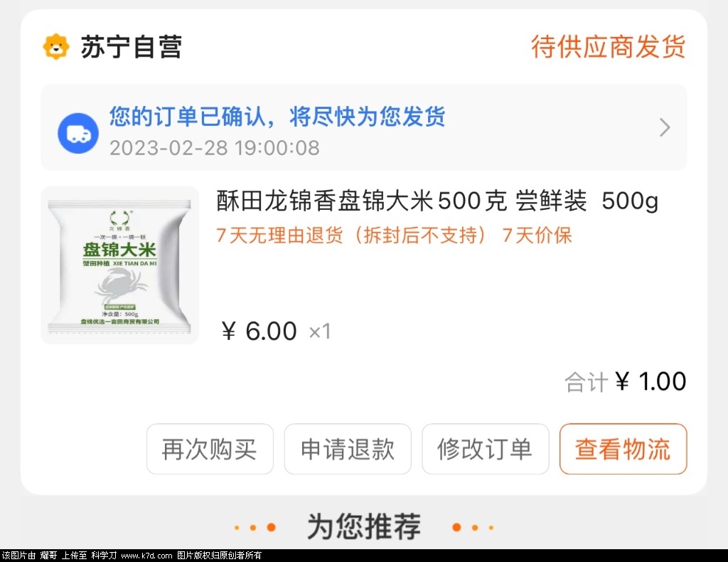Tap the orange dots right of 为您推荐
Image resolution: width=728 pixels, height=562 pixels.
click(473, 527)
